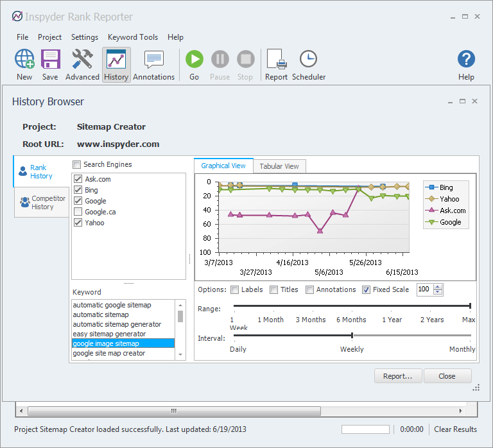Switch to the Tabular View tab
This screenshot has width=493, height=448.
point(279,166)
